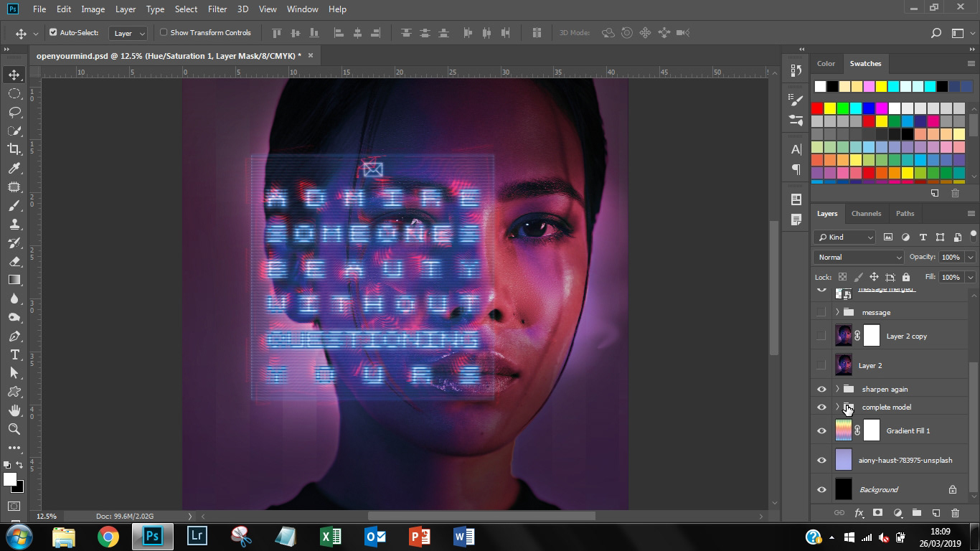980x551 pixels.
Task: Open the Auto-Select Layer dropdown
Action: tap(128, 33)
